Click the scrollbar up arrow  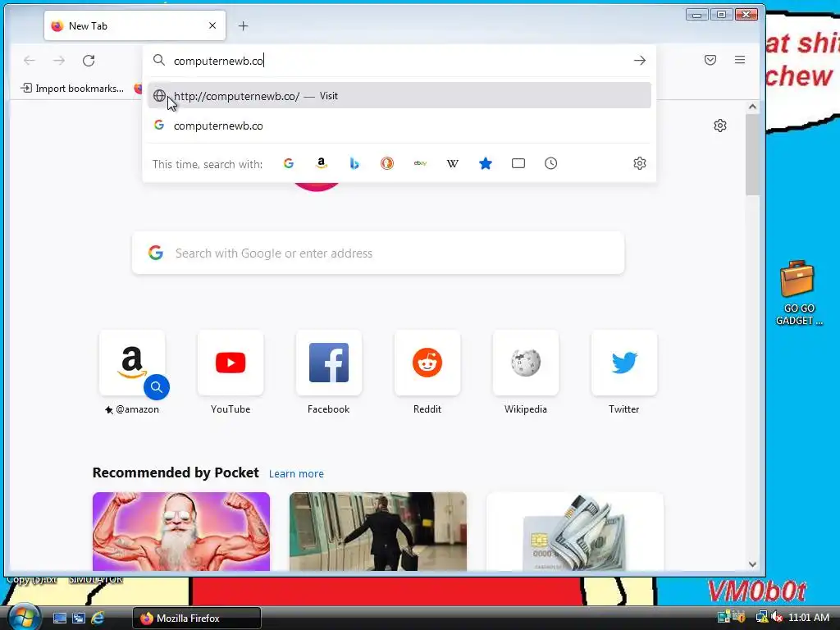pyautogui.click(x=753, y=107)
